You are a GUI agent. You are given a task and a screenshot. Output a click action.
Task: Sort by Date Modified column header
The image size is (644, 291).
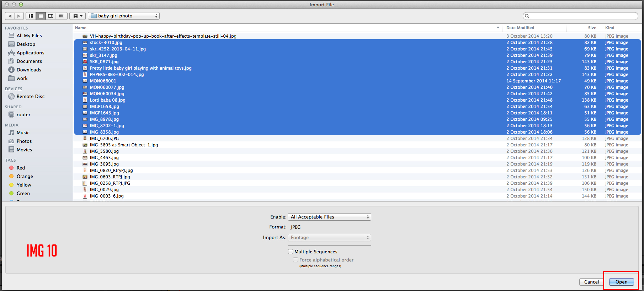tap(535, 28)
